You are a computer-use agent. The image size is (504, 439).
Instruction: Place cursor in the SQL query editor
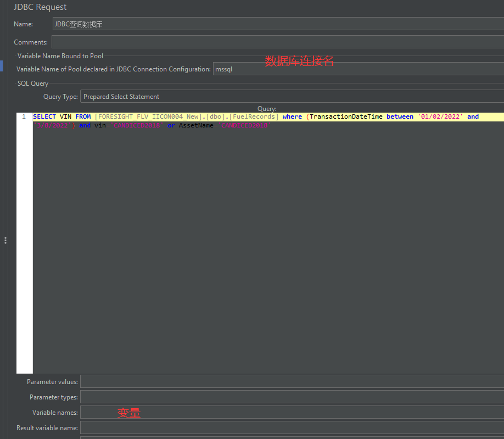coord(220,220)
